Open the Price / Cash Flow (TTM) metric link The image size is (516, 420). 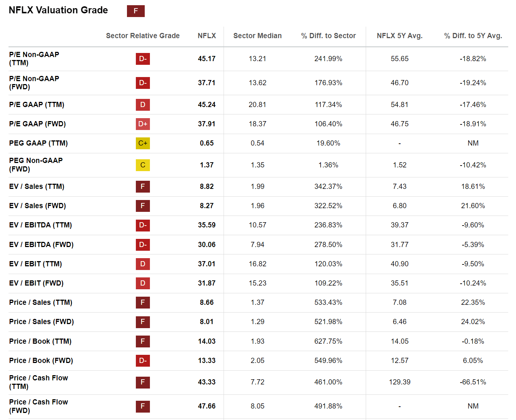[38, 382]
